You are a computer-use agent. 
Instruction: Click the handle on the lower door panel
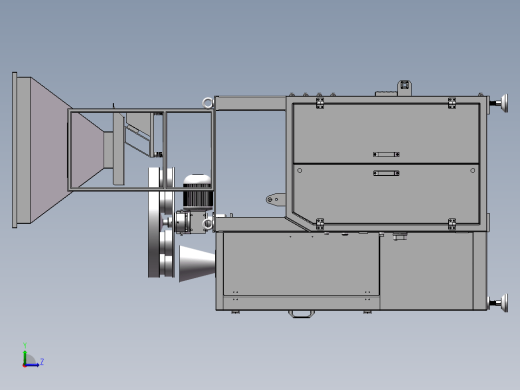386,173
